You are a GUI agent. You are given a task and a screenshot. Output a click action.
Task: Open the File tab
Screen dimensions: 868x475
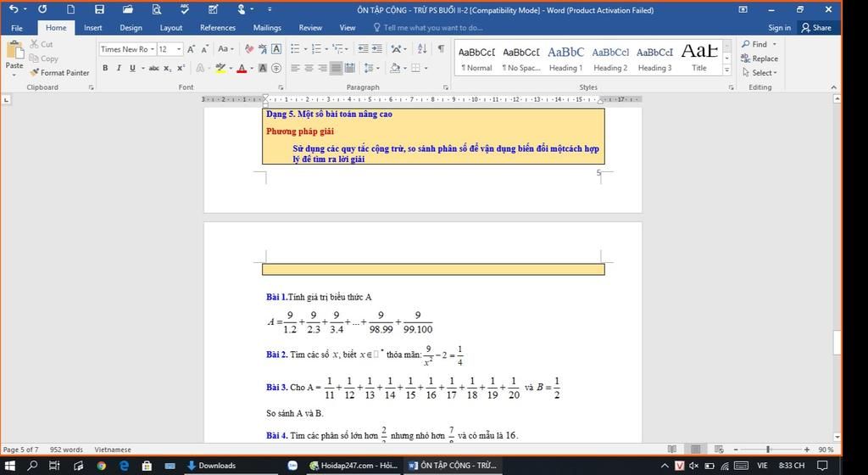coord(17,28)
